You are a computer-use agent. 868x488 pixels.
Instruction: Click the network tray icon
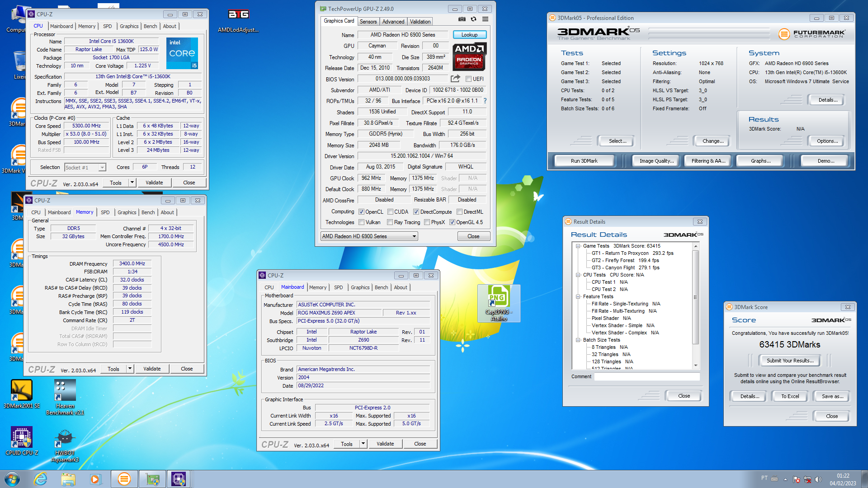pyautogui.click(x=807, y=479)
